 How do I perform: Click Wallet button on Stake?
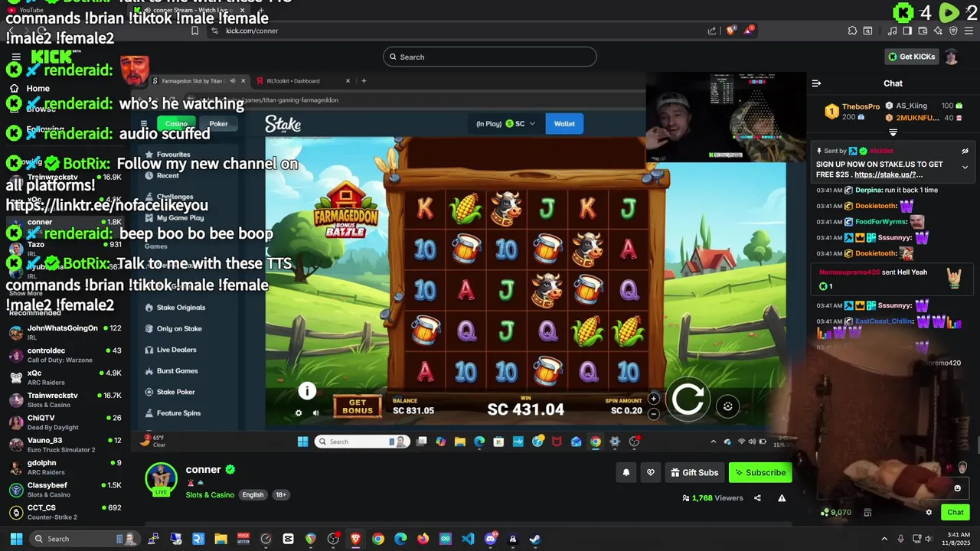point(564,124)
